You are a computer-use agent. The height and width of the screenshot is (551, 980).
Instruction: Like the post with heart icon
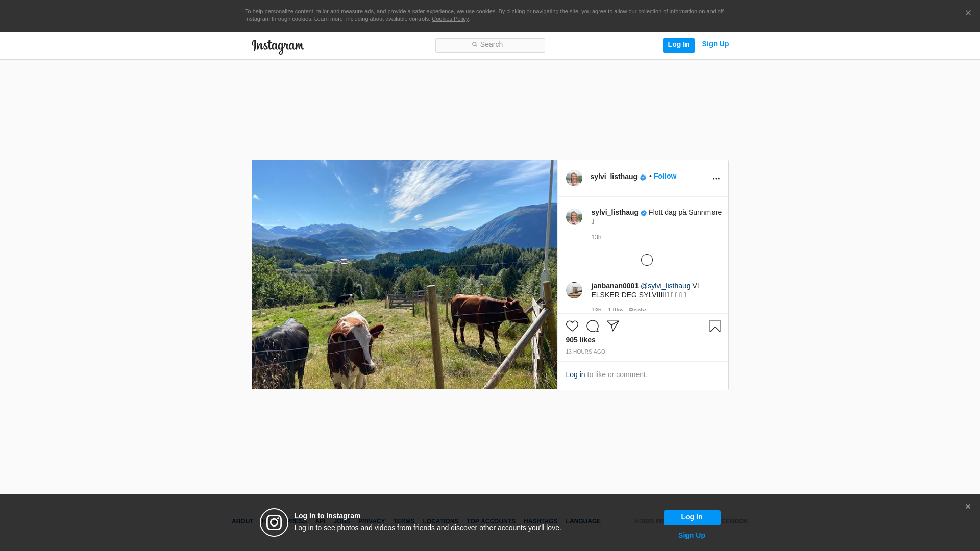click(572, 326)
